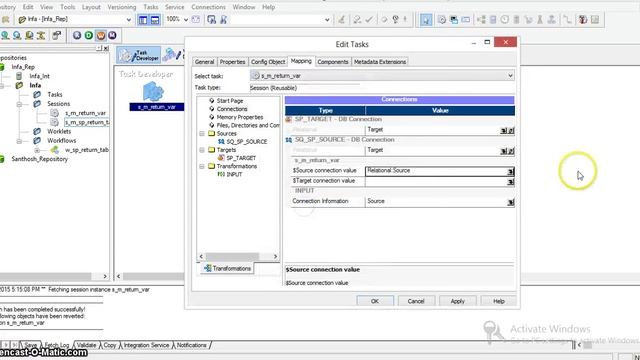
Task: Open the Copy output tab
Action: tap(109, 345)
